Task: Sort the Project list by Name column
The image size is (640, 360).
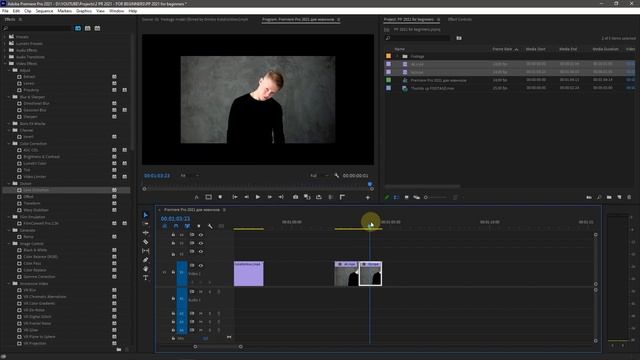Action: coord(400,49)
